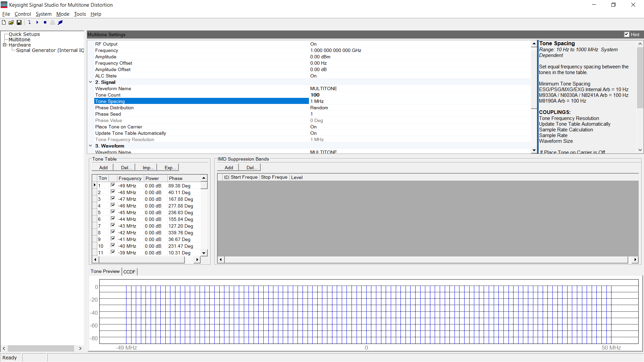Click the grayed spectrum bars toolbar icon
The width and height of the screenshot is (644, 362).
click(53, 22)
